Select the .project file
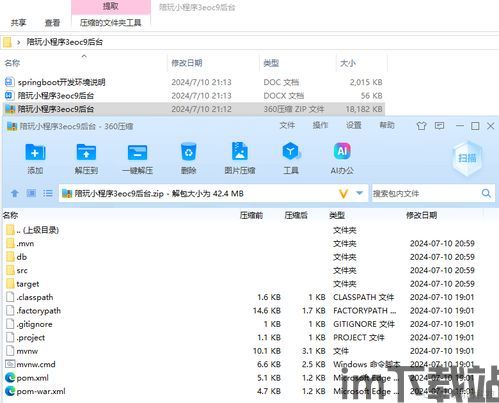This screenshot has height=403, width=499. click(30, 338)
